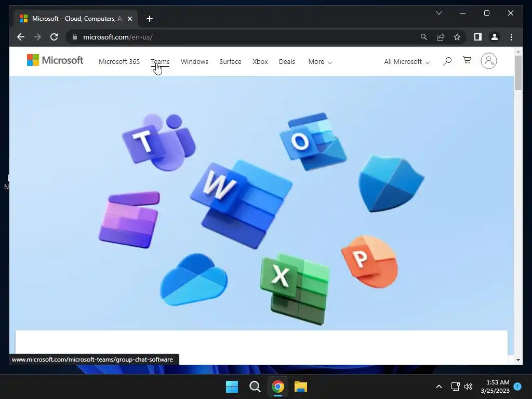532x399 pixels.
Task: Click the page scrollbar thumb
Action: point(518,73)
